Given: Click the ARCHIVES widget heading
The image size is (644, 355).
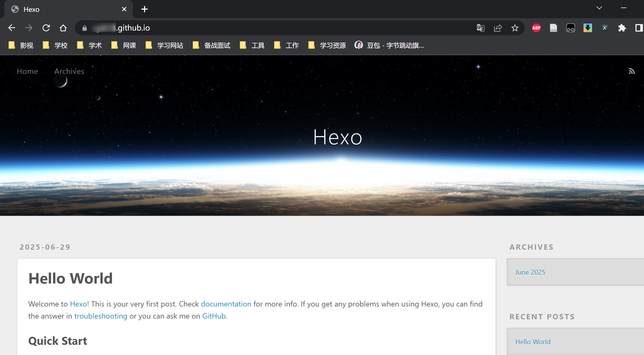Looking at the screenshot, I should 531,247.
